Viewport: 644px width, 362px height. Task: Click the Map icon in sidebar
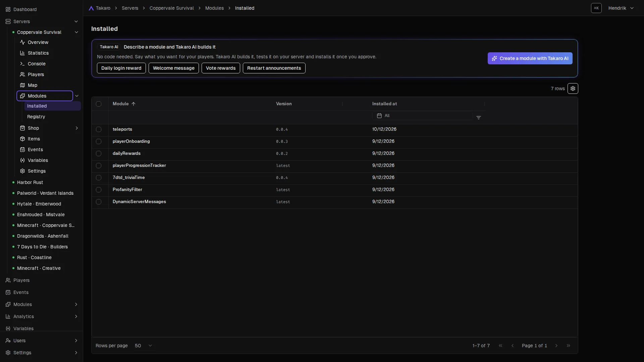click(x=22, y=85)
